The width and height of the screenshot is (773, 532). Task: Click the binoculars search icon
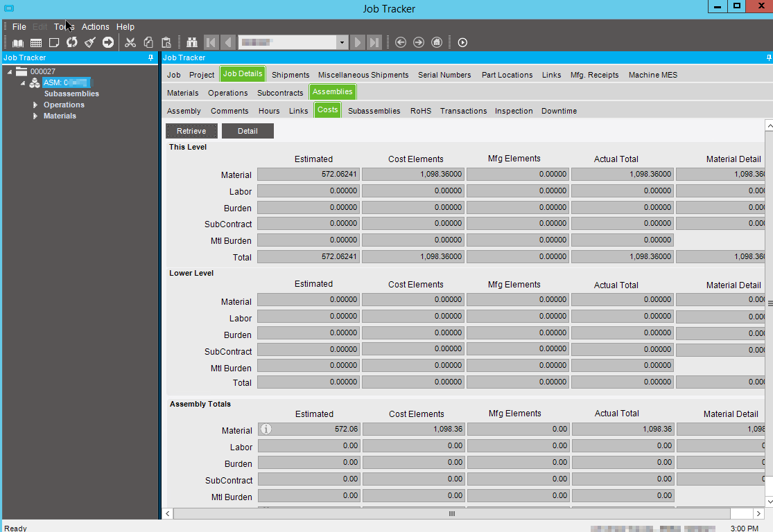[x=192, y=42]
